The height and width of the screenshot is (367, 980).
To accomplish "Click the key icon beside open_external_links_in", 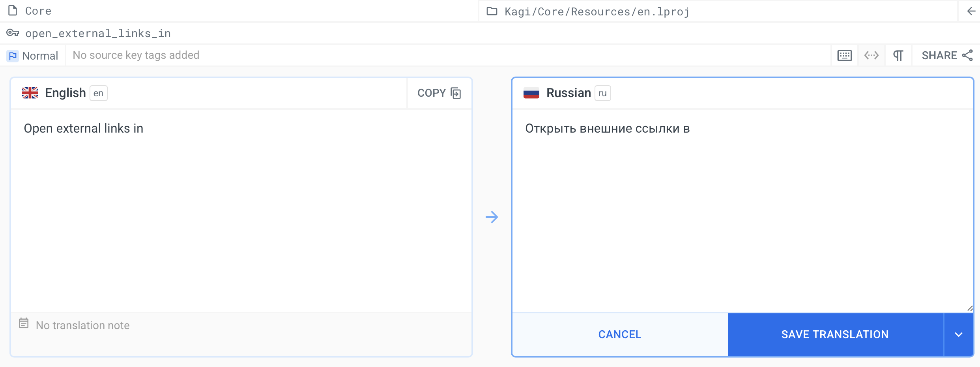I will 13,33.
